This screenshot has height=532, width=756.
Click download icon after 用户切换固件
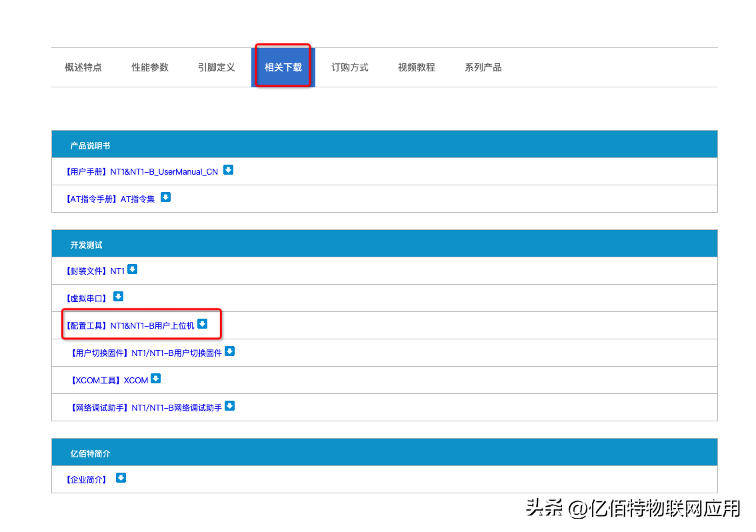(229, 351)
